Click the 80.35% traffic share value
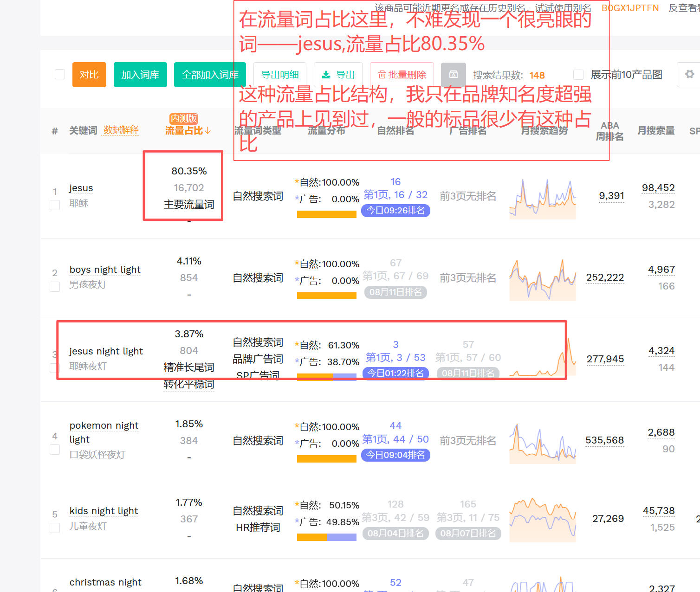This screenshot has height=592, width=700. point(189,171)
